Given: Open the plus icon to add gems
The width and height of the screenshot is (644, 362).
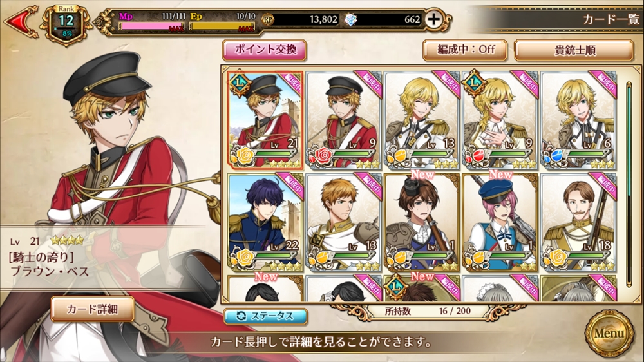Looking at the screenshot, I should tap(433, 19).
